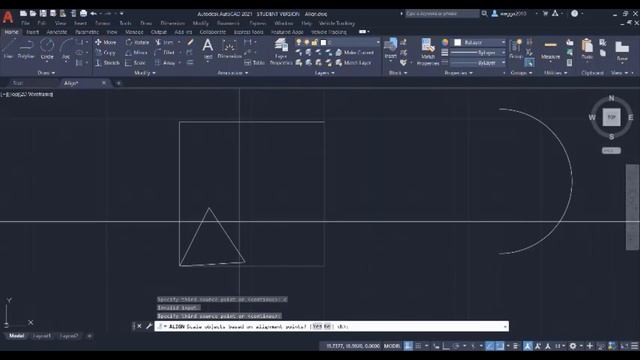Activate the Mirror command
The width and height of the screenshot is (640, 360).
[x=136, y=53]
